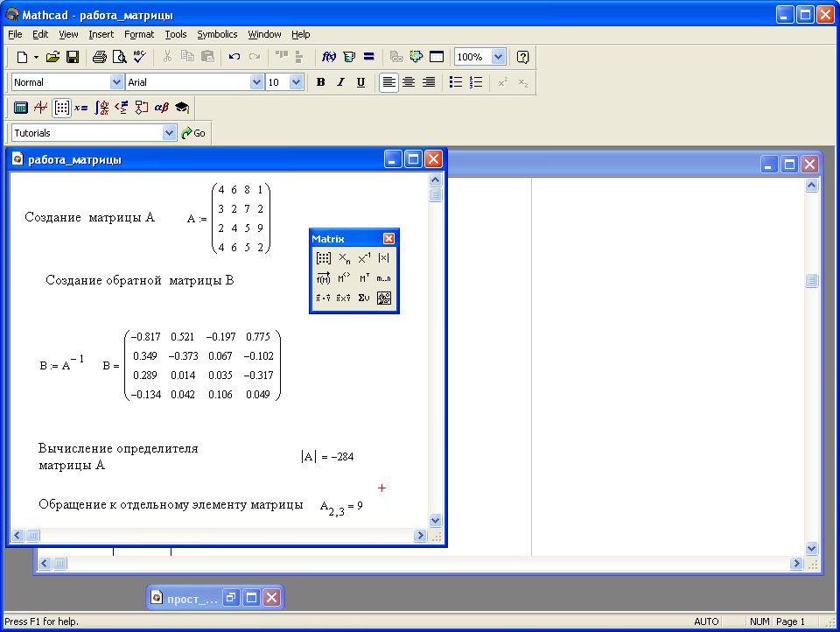Click the Picture icon in Matrix palette
This screenshot has width=840, height=632.
point(383,298)
